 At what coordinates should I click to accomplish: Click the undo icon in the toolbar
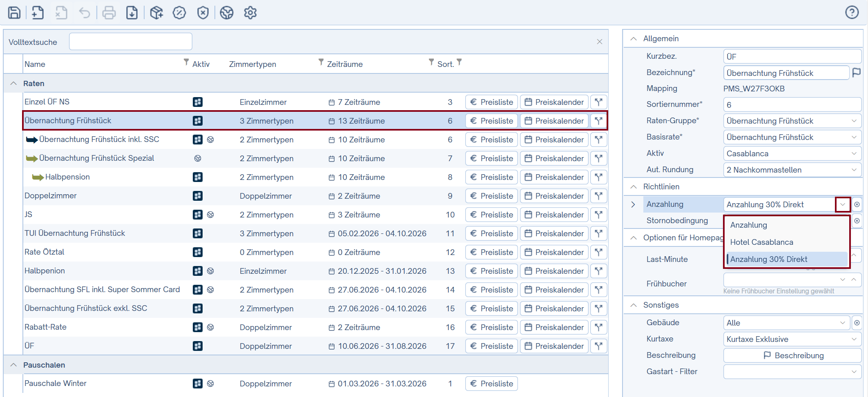85,13
